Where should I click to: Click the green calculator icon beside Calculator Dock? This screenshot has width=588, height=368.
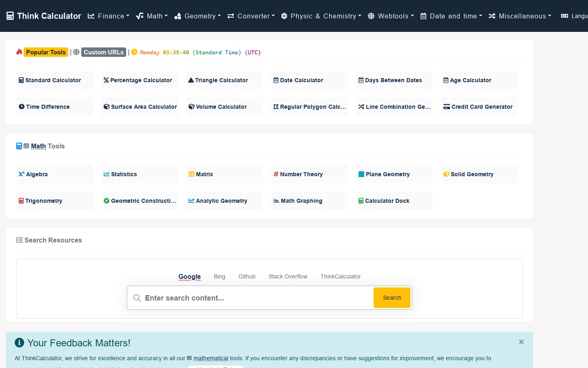coord(361,201)
